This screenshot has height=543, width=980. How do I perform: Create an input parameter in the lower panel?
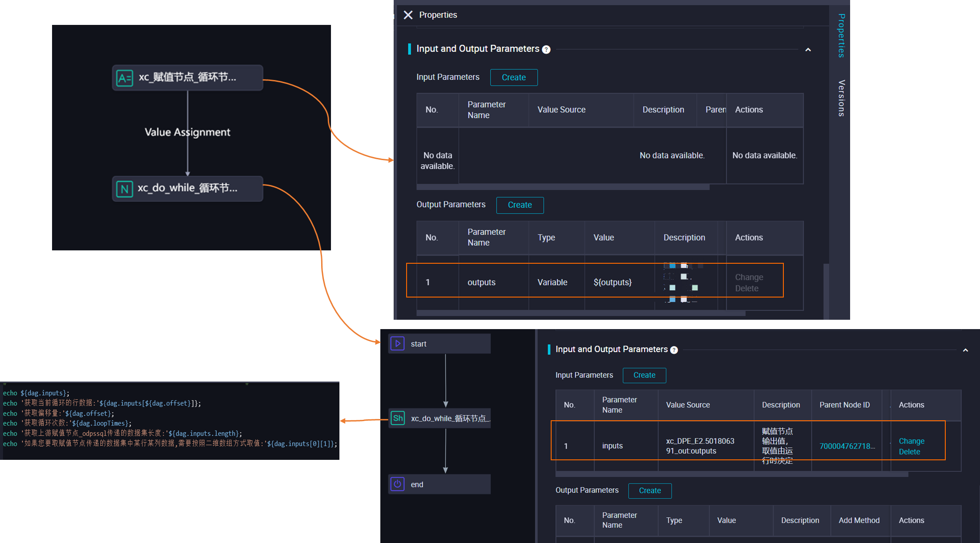(x=644, y=375)
